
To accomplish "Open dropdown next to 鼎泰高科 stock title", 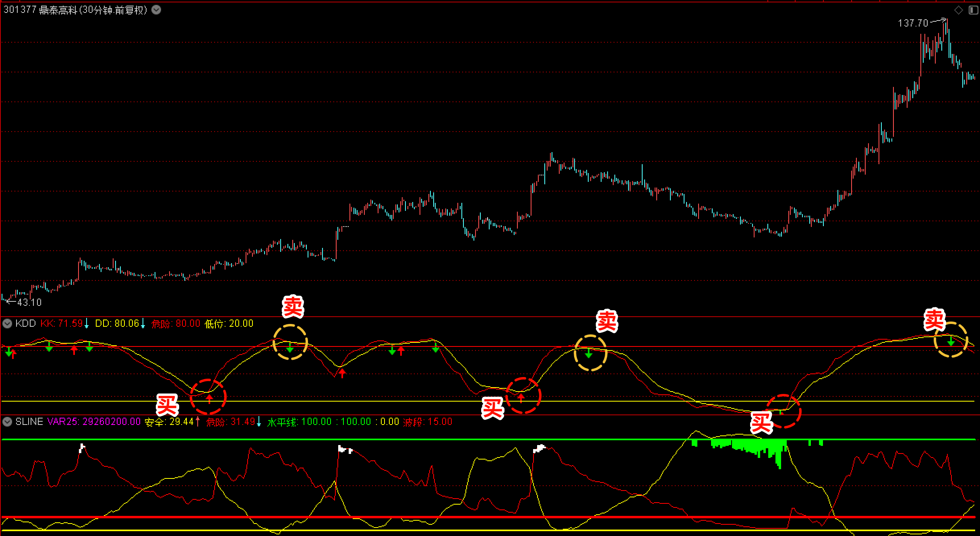I will (156, 10).
